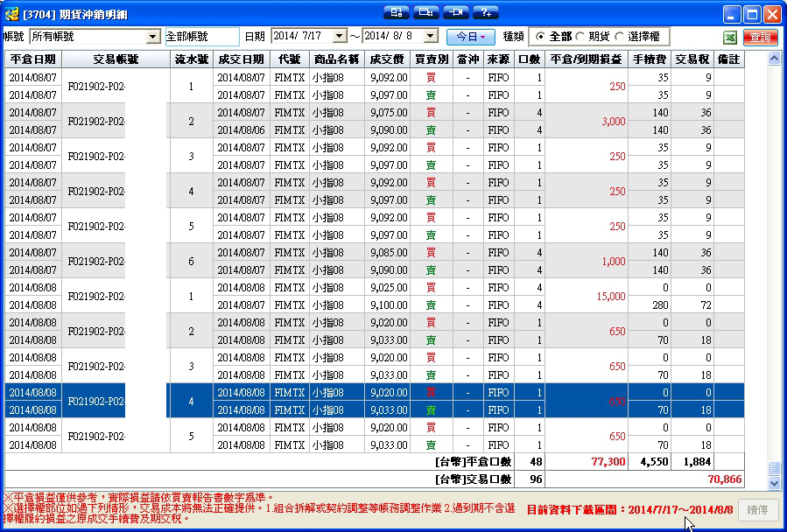787x532 pixels.
Task: Click the first window-layout icon in title bar
Action: coord(397,12)
